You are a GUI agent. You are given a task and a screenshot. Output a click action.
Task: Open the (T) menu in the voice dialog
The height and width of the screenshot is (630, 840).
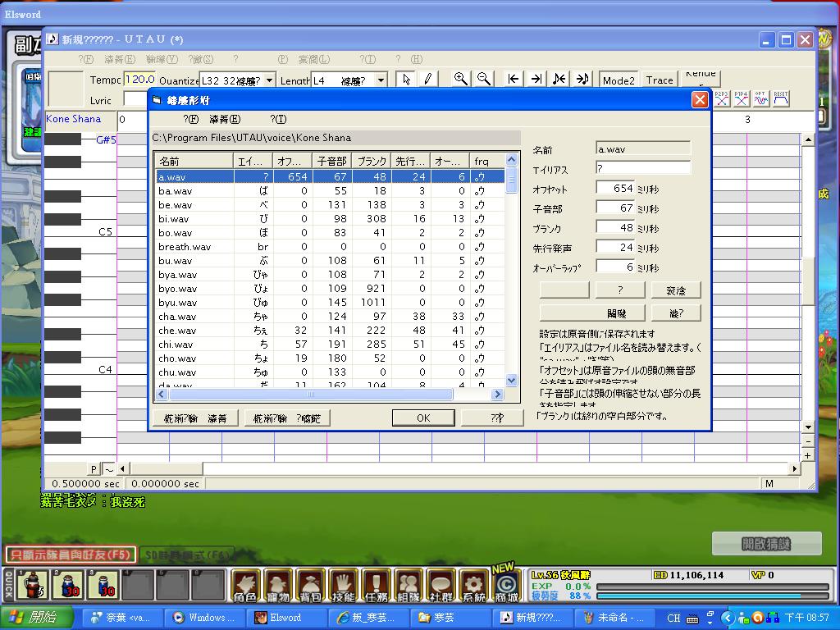pos(279,119)
